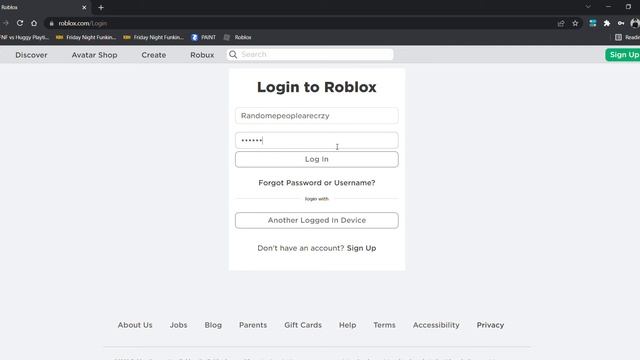Close the Roblox browser tab
The image size is (640, 360).
pos(84,7)
